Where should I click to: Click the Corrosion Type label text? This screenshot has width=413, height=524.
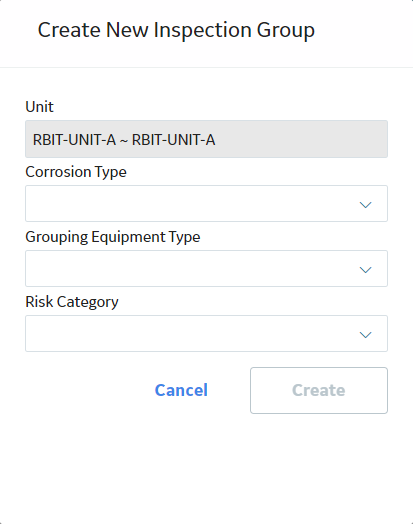pos(76,172)
